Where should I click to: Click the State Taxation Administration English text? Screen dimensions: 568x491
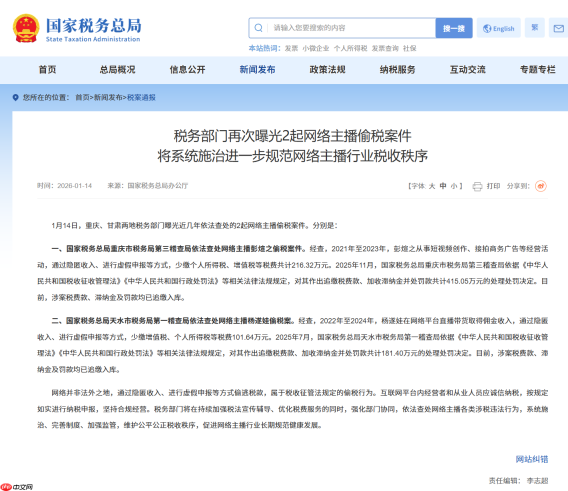coord(93,39)
